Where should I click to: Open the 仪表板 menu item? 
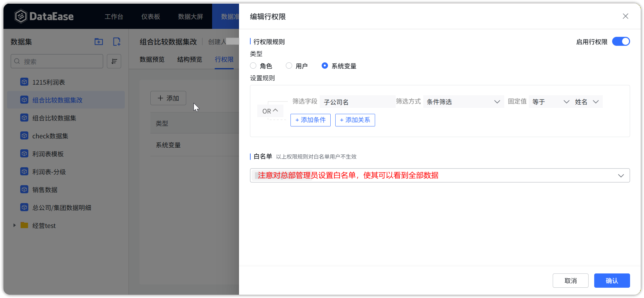tap(151, 17)
